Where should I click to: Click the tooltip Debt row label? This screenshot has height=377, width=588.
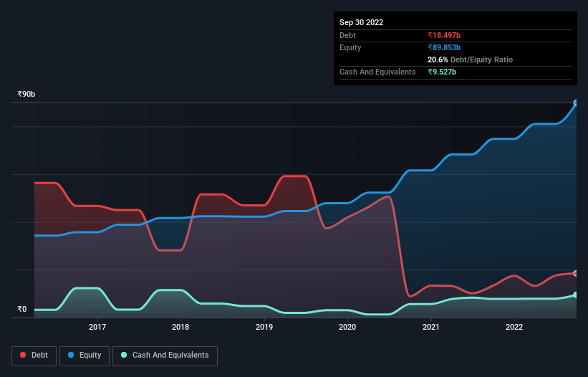[347, 35]
